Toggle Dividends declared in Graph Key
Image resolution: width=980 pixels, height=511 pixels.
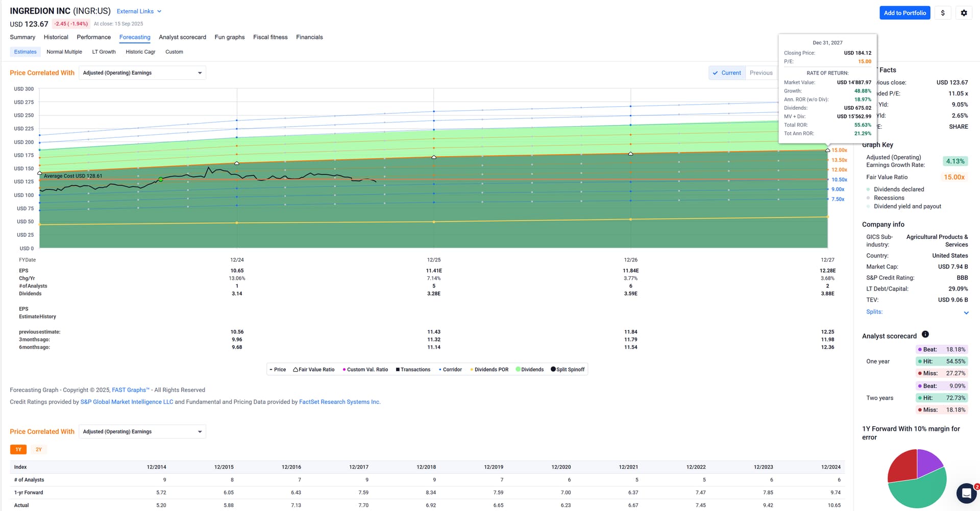(x=898, y=189)
